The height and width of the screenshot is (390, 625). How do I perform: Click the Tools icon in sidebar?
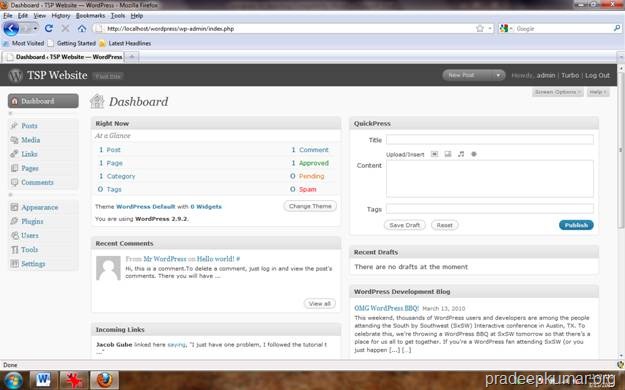click(x=14, y=250)
